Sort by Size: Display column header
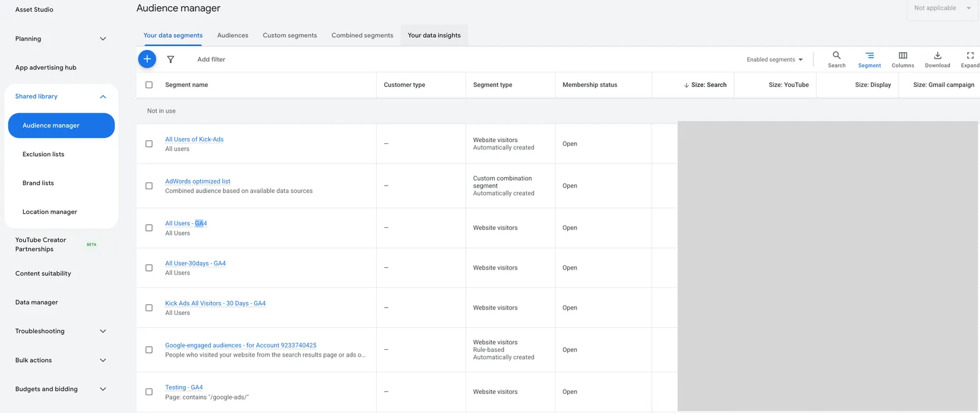 click(x=873, y=85)
